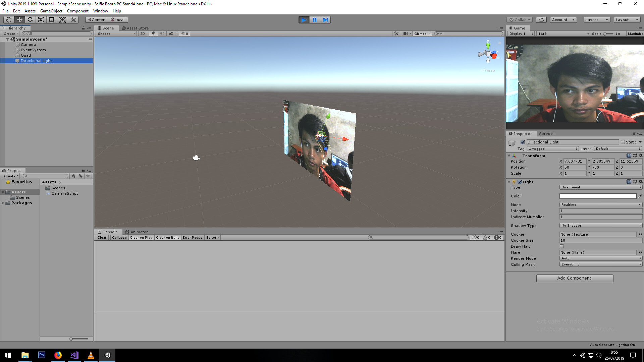Collapse the Transform component section
Image resolution: width=644 pixels, height=362 pixels.
pos(509,156)
